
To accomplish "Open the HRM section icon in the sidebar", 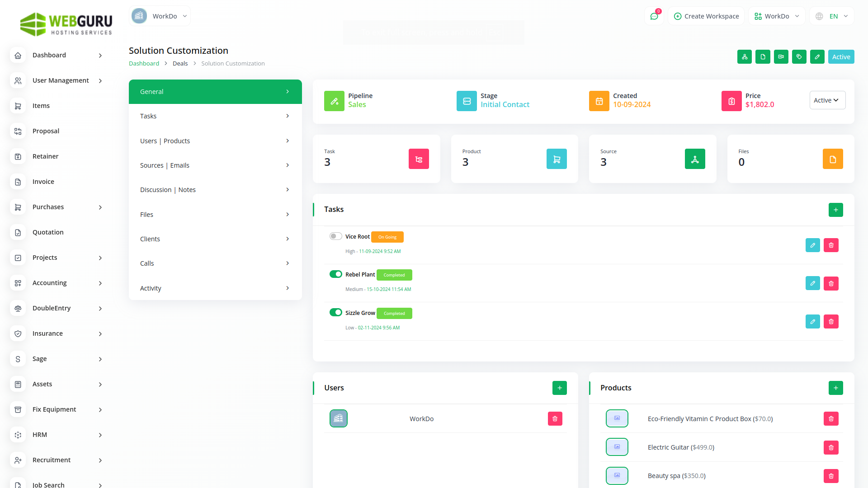I will pyautogui.click(x=18, y=435).
